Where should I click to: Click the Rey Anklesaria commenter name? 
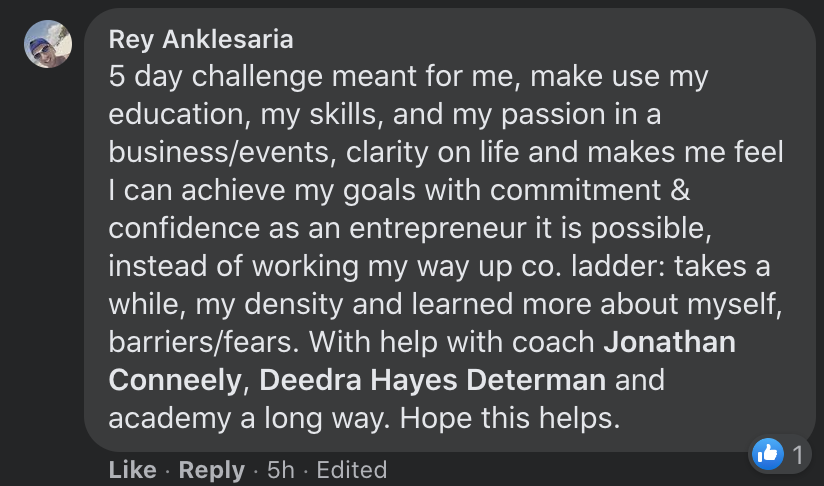coord(201,39)
